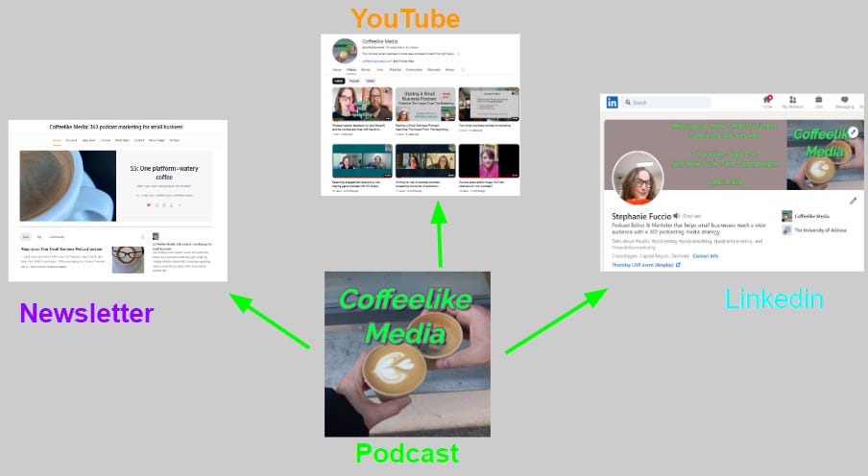Click the newsletter search magnifier icon

click(142, 237)
